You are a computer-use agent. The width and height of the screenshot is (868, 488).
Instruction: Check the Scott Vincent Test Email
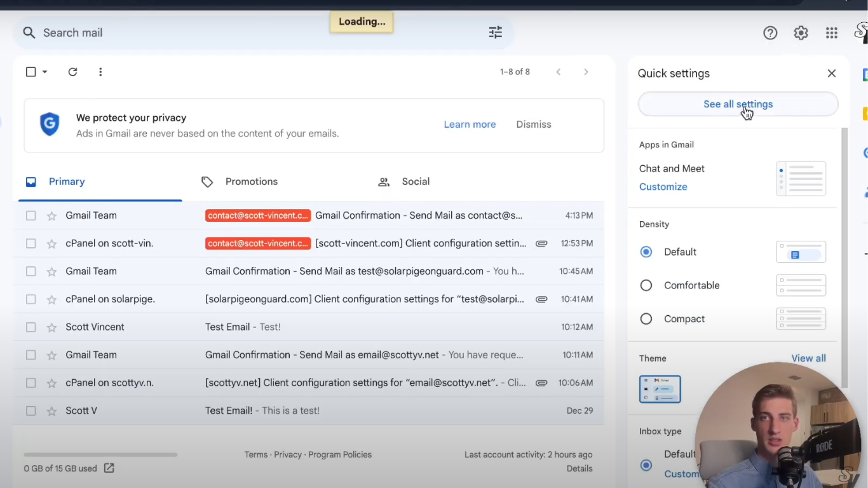(31, 327)
